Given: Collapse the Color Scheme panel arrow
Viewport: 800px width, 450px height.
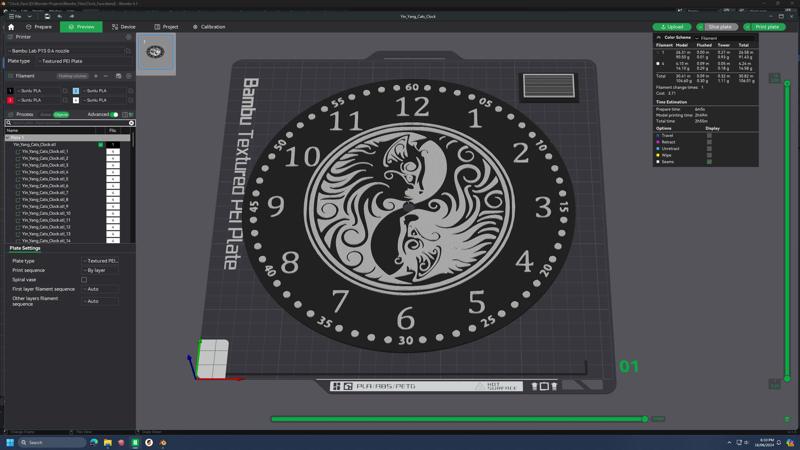Looking at the screenshot, I should tap(658, 38).
